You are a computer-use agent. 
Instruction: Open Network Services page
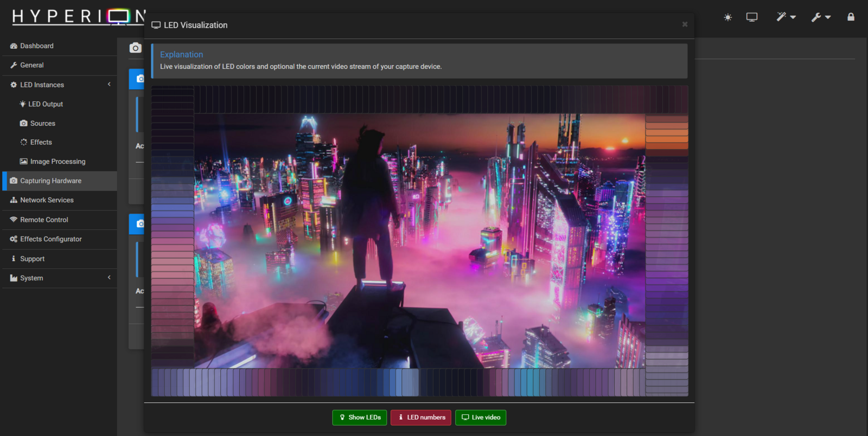click(47, 200)
